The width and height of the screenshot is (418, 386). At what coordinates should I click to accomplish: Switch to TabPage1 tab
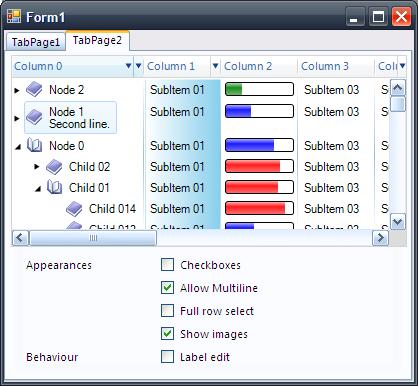pos(36,42)
